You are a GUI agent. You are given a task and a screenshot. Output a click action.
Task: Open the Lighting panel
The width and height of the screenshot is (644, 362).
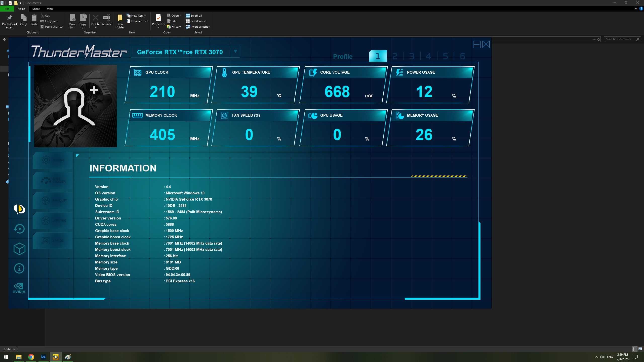[x=53, y=220]
